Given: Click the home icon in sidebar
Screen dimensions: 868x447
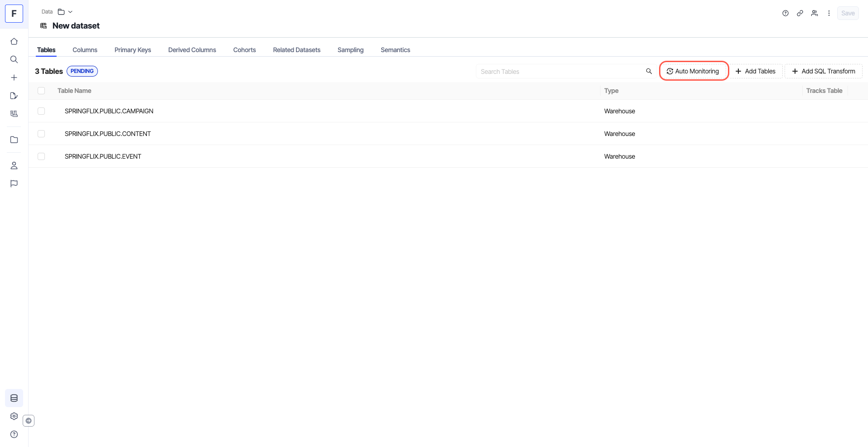Looking at the screenshot, I should coord(14,41).
